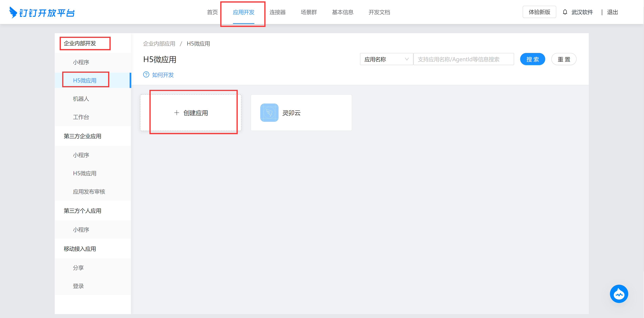The width and height of the screenshot is (644, 318).
Task: Click the 体验新版 button
Action: click(x=539, y=12)
